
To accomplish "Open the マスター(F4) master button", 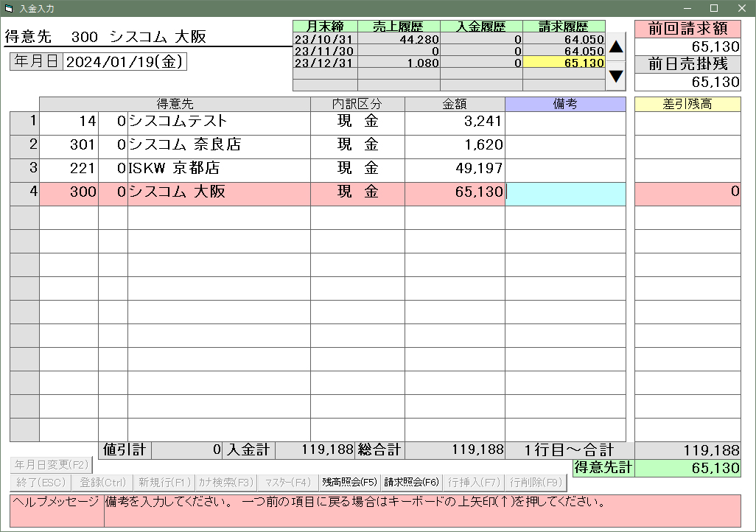I will pos(287,483).
